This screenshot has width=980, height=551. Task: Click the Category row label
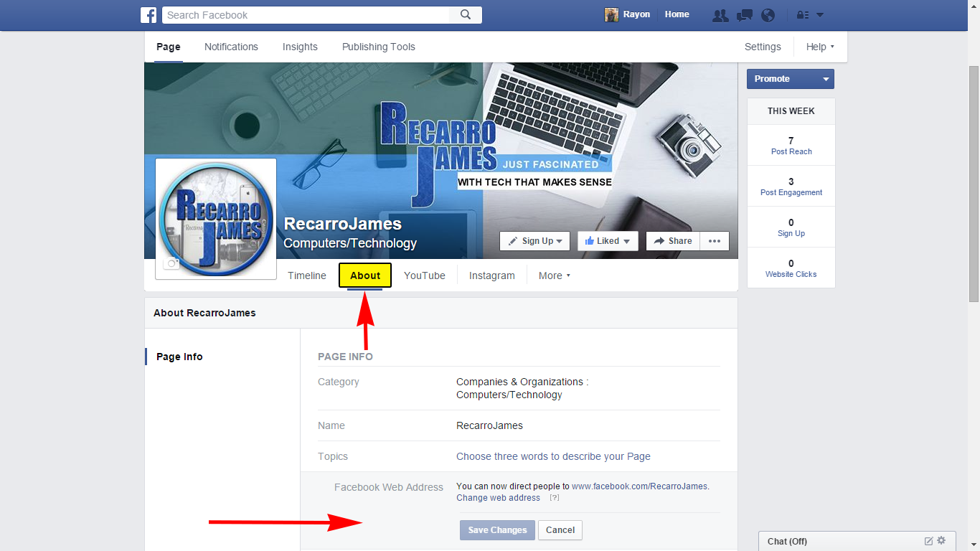tap(339, 382)
